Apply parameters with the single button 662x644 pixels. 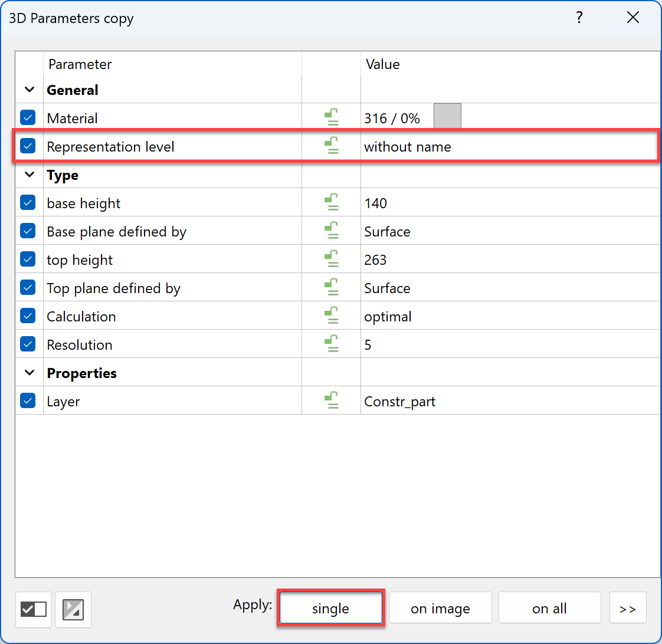[x=330, y=609]
